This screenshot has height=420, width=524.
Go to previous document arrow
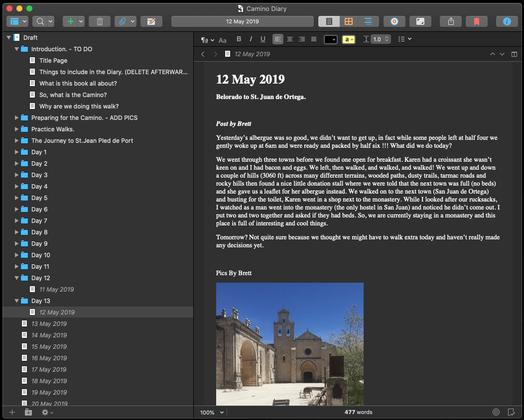click(x=492, y=54)
